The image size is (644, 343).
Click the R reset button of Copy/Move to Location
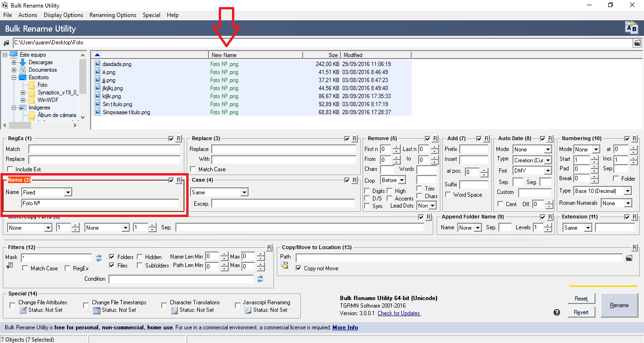point(634,248)
